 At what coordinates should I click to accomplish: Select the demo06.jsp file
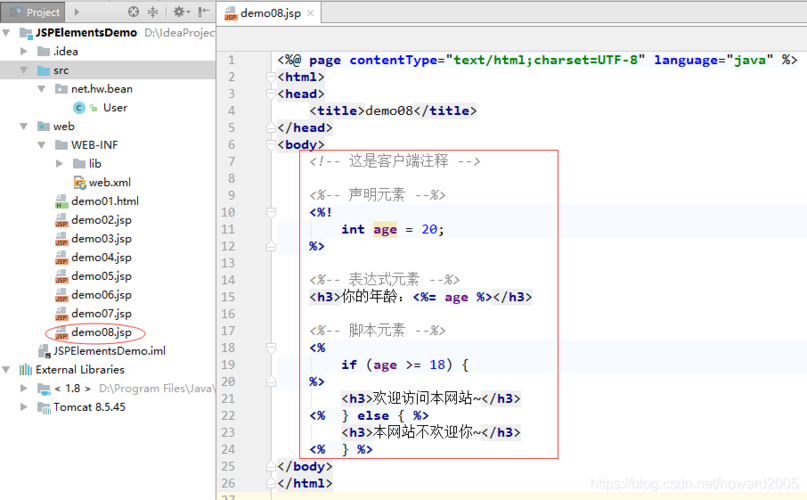[x=101, y=295]
